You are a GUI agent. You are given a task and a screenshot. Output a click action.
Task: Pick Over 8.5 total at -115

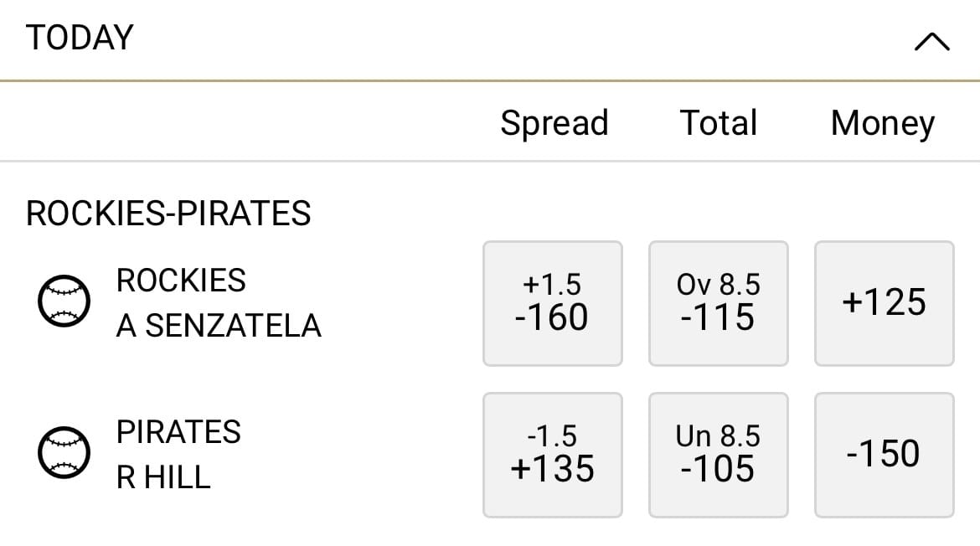point(718,303)
